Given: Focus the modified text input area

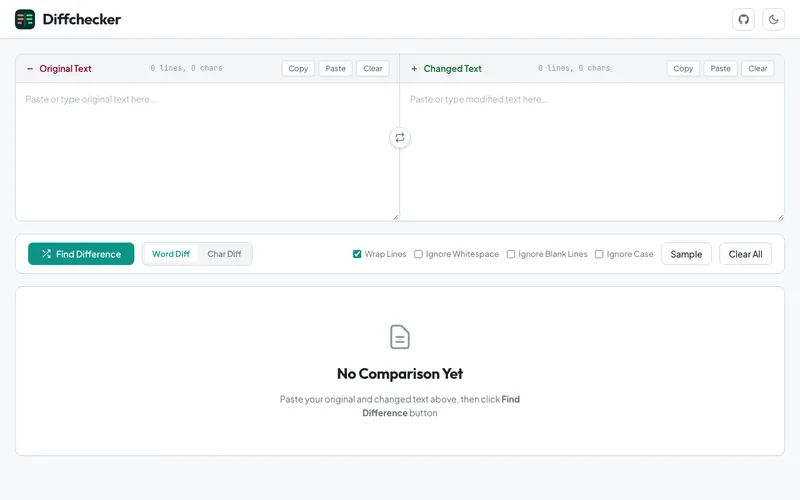Looking at the screenshot, I should 592,152.
